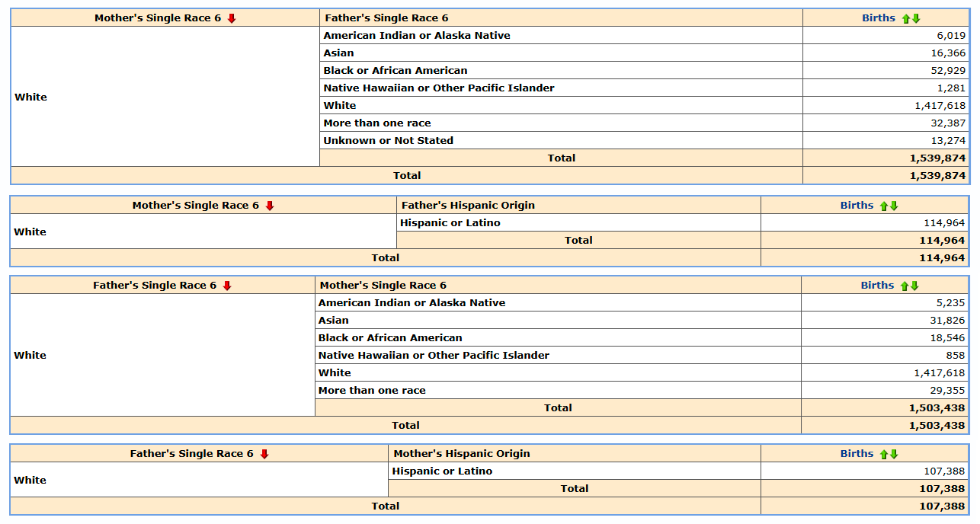Click the births value 5,235
980x524 pixels.
tap(950, 302)
